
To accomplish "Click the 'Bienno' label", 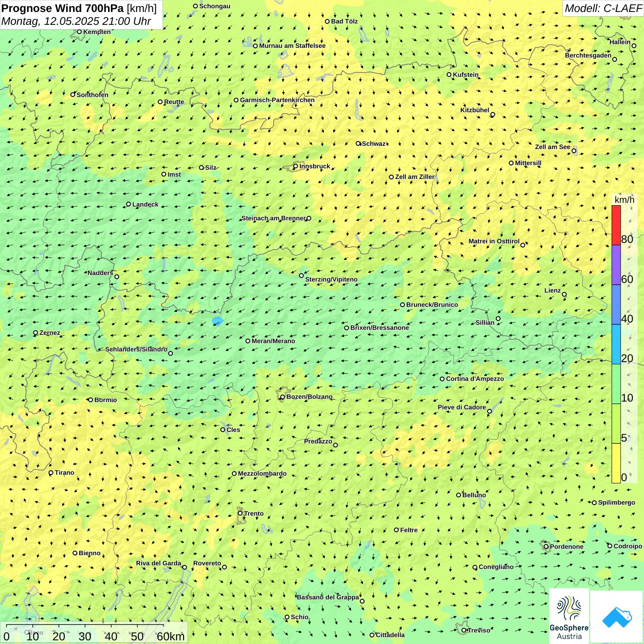I will [90, 553].
